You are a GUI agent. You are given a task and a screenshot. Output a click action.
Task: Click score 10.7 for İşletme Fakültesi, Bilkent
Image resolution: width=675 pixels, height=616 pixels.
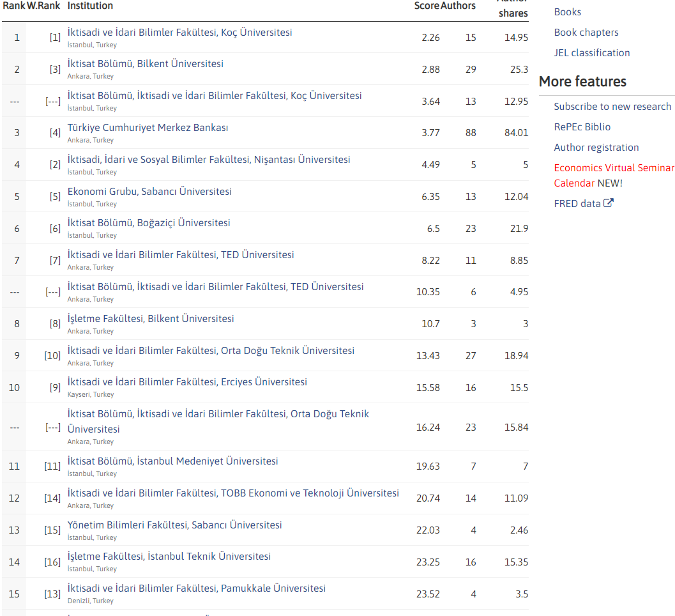[430, 323]
